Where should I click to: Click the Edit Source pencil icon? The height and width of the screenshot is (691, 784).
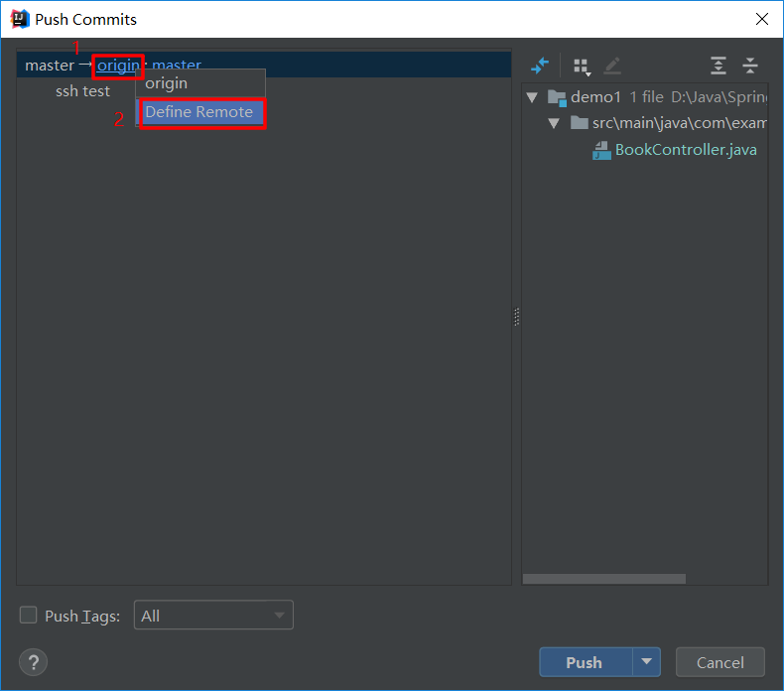click(x=612, y=66)
